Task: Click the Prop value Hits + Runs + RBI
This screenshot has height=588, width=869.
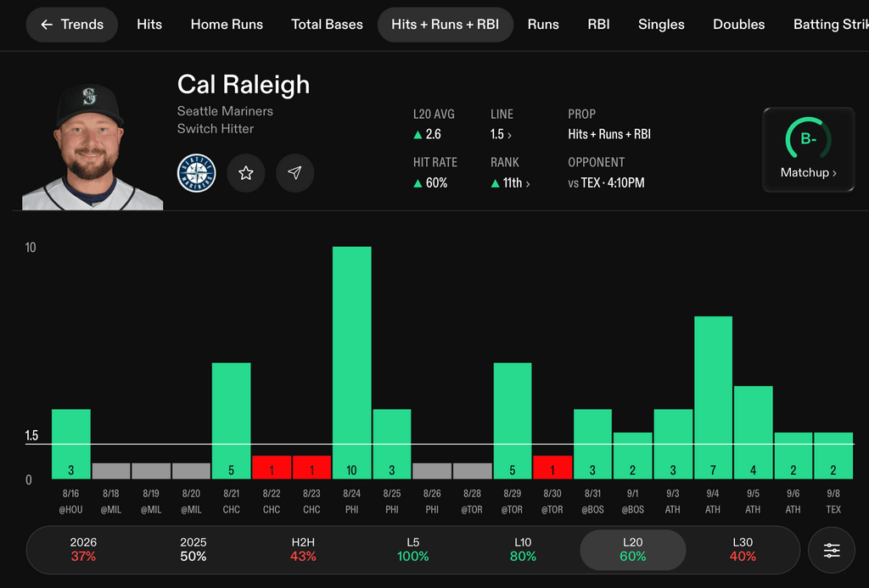Action: coord(609,134)
